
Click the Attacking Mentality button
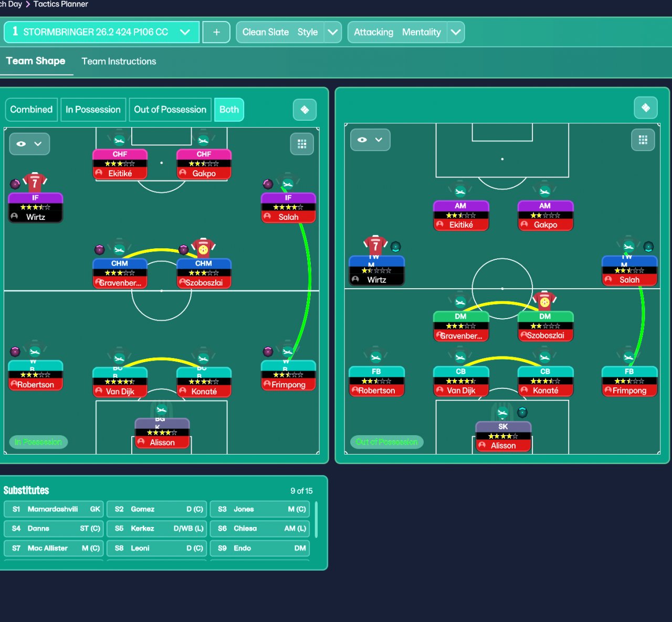397,32
